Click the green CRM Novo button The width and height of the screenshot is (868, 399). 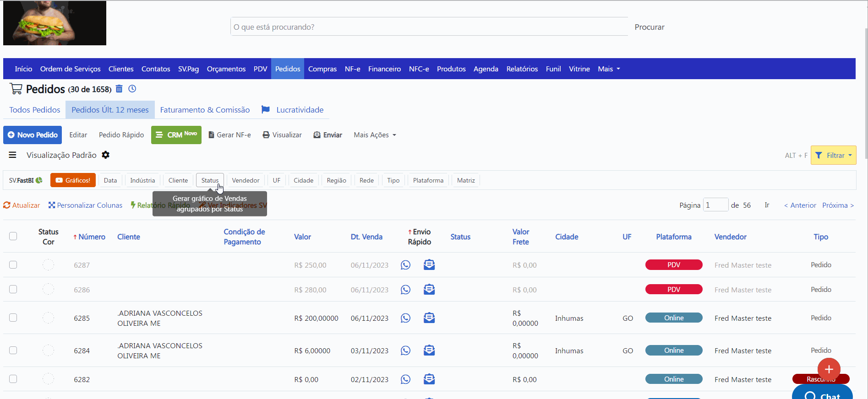coord(176,135)
